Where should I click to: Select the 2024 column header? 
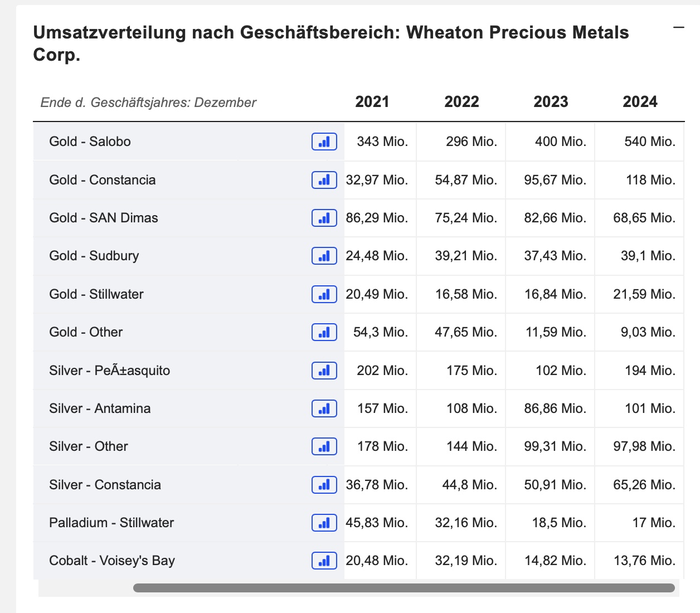[640, 102]
